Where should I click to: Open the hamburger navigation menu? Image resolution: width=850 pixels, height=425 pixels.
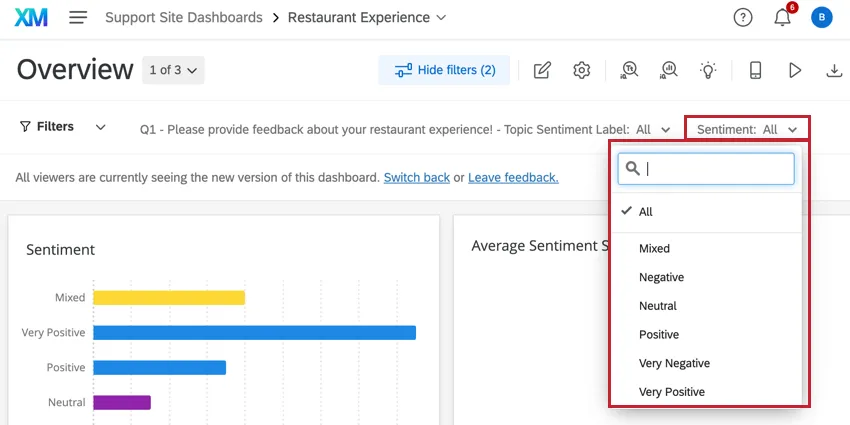[78, 18]
